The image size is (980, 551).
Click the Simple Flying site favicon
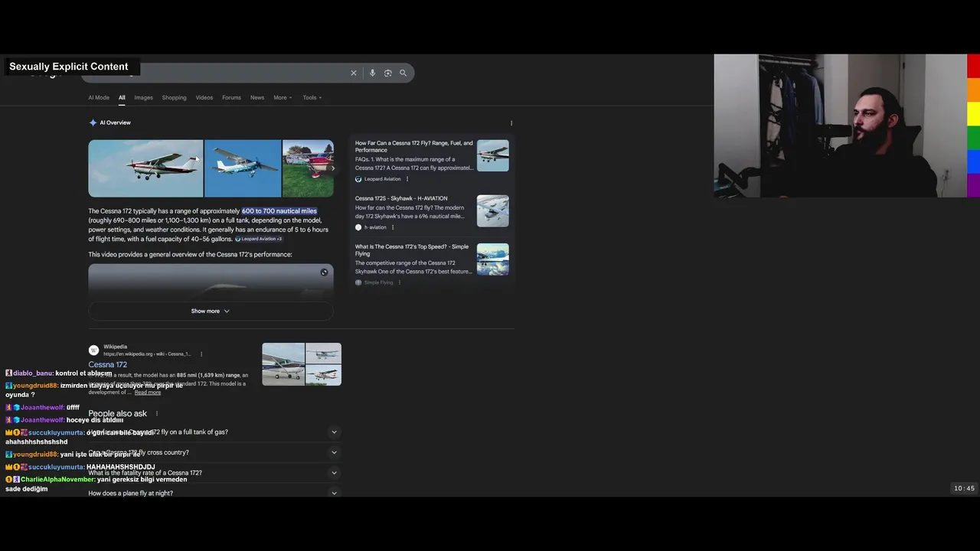click(358, 282)
